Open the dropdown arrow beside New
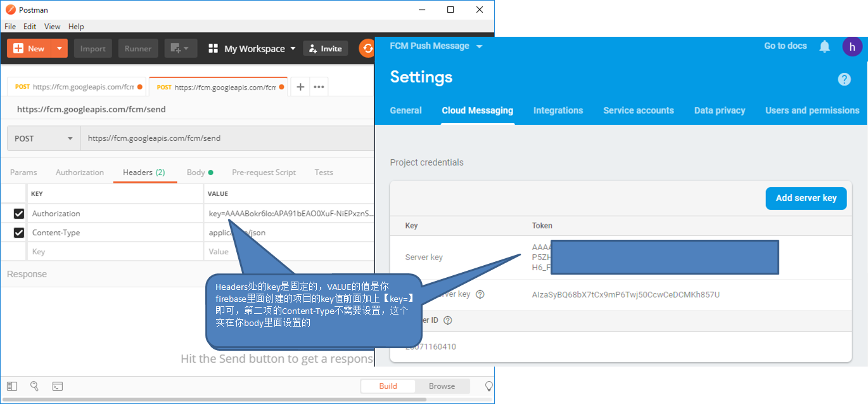Image resolution: width=868 pixels, height=404 pixels. pos(60,48)
